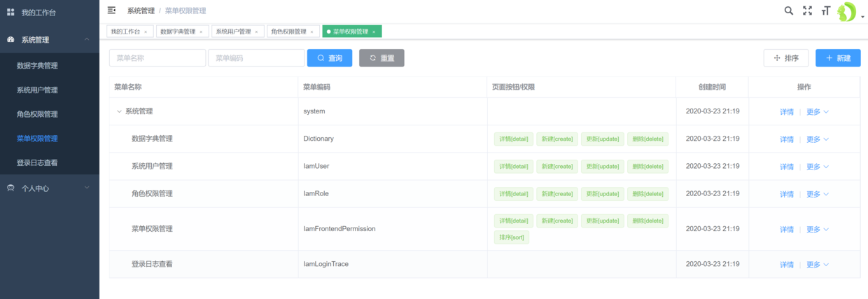868x299 pixels.
Task: Open the user avatar menu
Action: tap(848, 11)
